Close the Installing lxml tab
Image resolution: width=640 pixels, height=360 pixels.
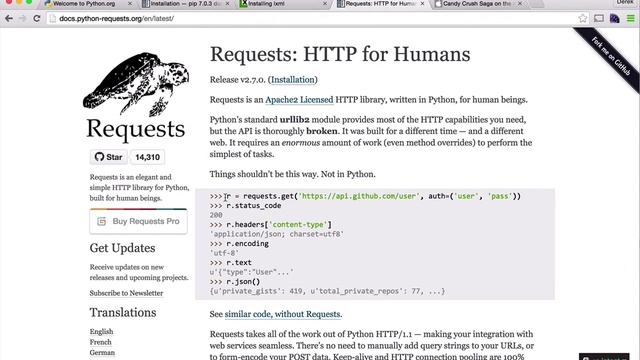325,4
